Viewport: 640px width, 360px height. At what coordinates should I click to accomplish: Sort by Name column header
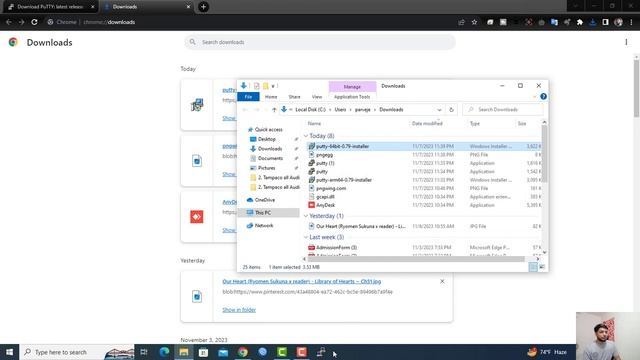[314, 123]
